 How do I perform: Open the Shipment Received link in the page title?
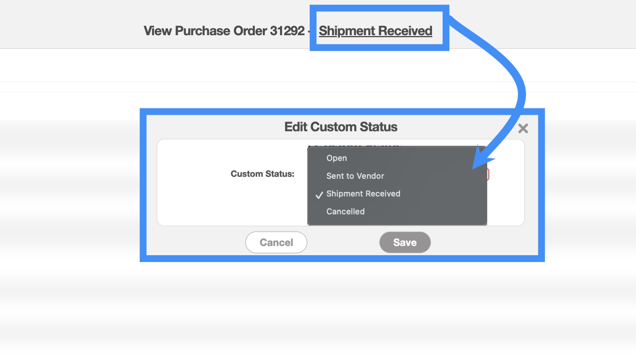point(375,31)
